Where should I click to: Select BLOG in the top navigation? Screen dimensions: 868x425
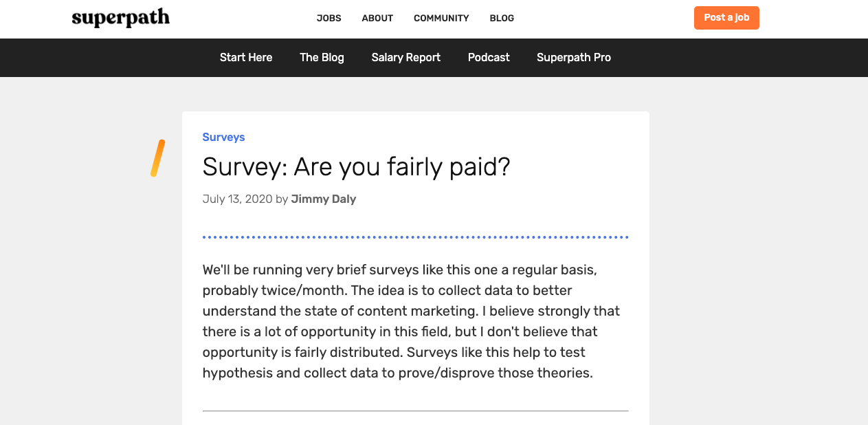[502, 18]
